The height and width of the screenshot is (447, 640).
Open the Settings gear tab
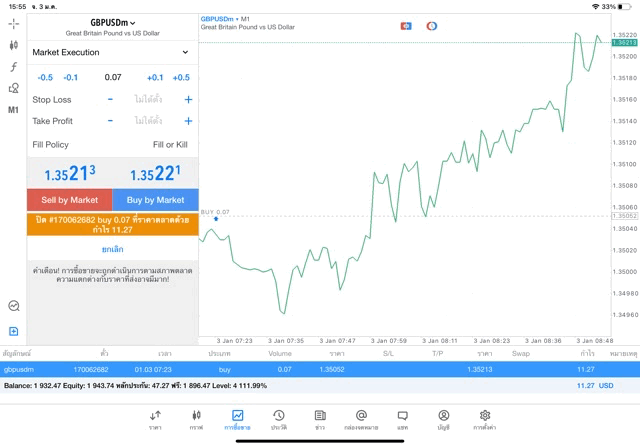pos(485,419)
